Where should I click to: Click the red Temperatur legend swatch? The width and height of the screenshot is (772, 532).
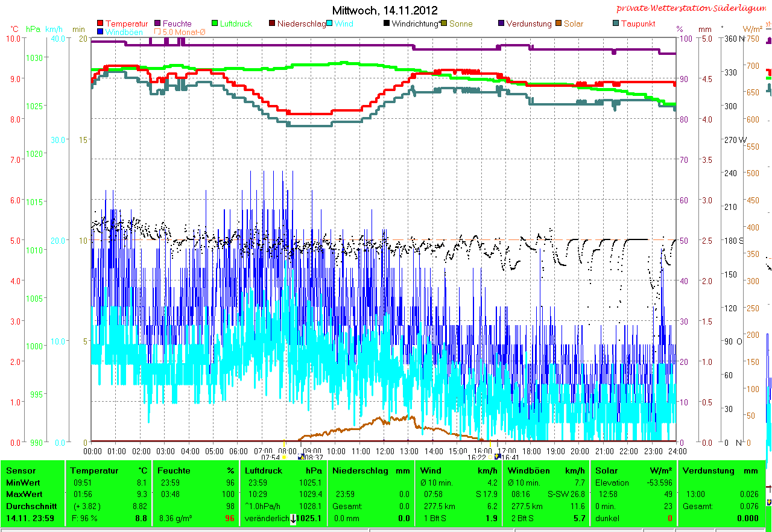coord(100,24)
